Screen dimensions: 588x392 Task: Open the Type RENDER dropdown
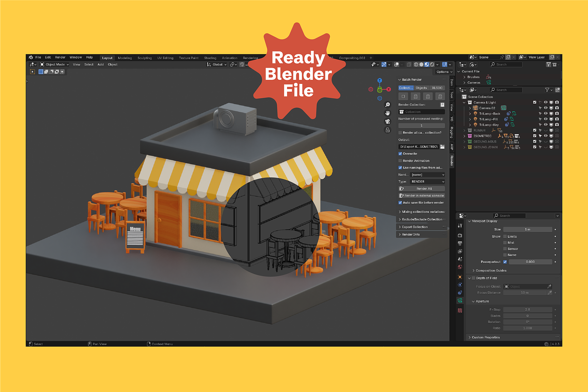(x=428, y=181)
